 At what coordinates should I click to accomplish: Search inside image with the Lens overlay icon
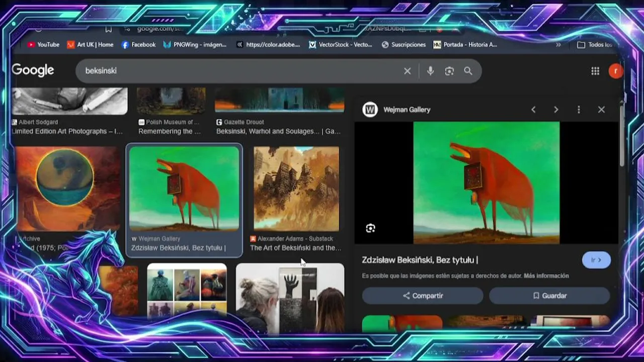[x=371, y=228]
